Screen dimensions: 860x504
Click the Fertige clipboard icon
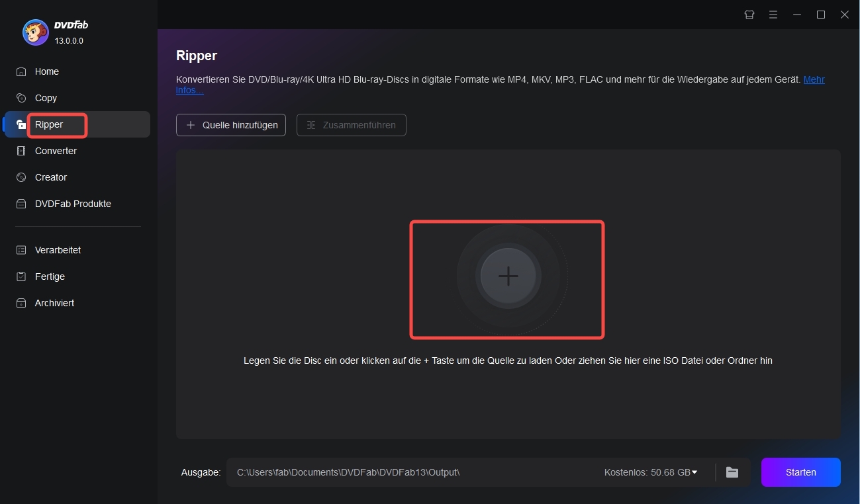click(21, 276)
